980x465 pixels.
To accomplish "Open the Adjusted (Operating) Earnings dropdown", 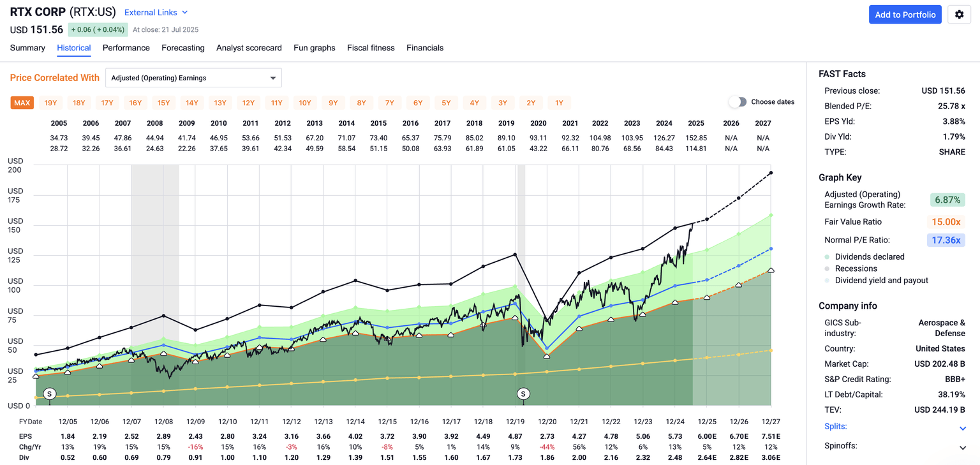I will (193, 78).
